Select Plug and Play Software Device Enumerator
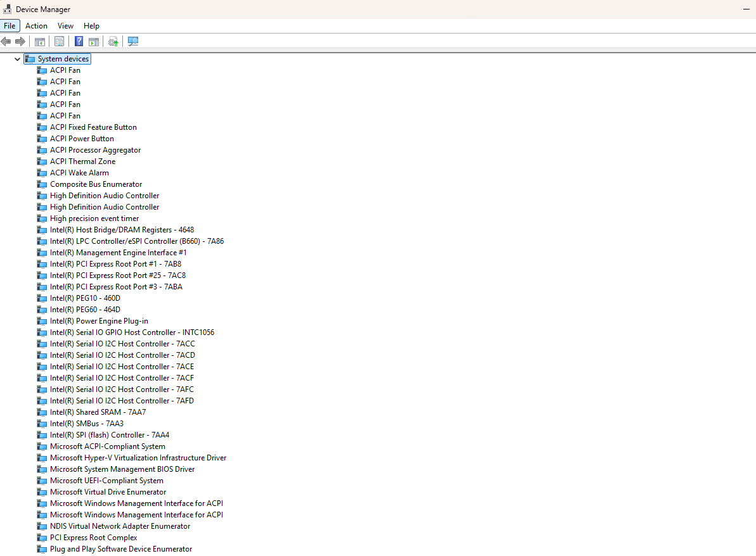The image size is (756, 556). pos(121,549)
